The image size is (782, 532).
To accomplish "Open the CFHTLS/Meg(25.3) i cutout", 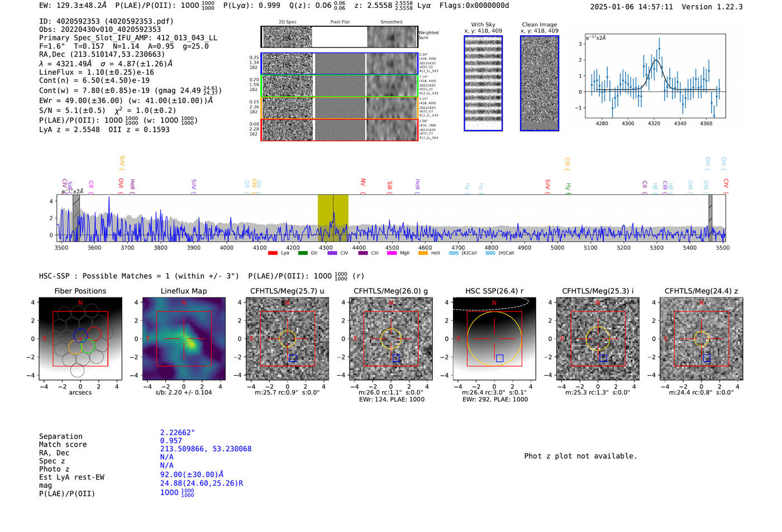I will [598, 338].
